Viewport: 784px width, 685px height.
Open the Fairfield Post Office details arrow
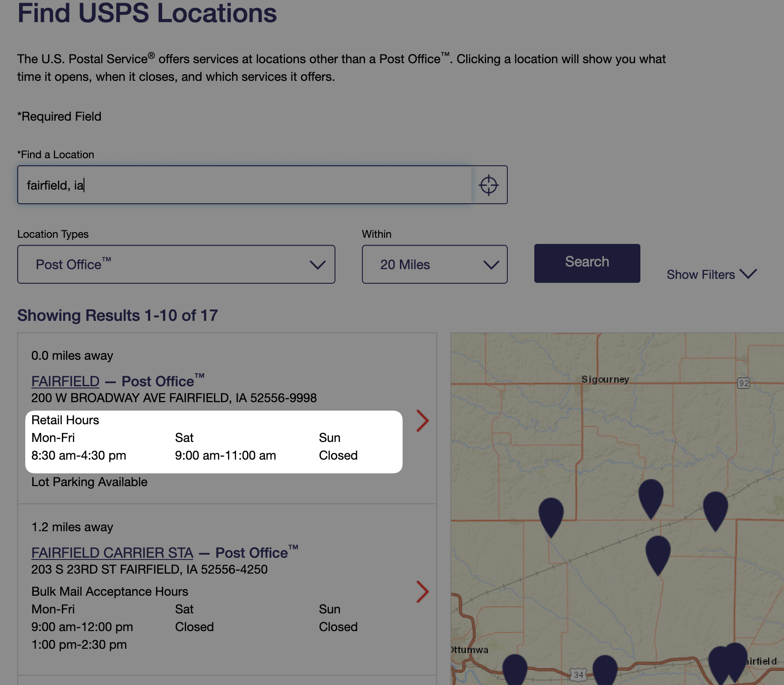click(422, 421)
